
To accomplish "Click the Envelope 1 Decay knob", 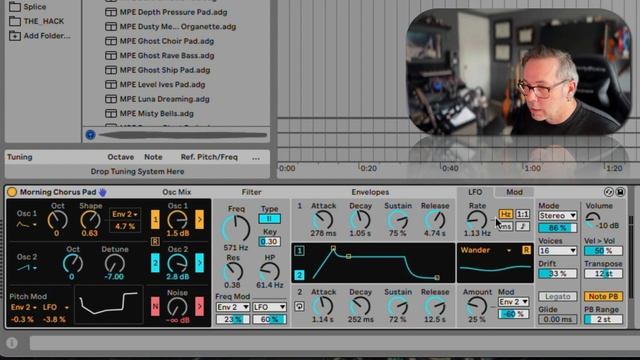I will click(360, 220).
